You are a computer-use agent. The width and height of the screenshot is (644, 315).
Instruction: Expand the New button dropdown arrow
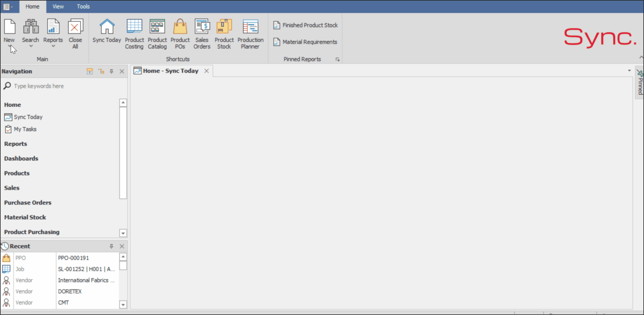[9, 46]
